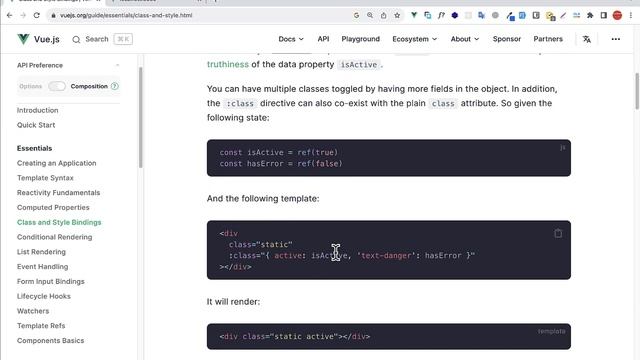
Task: Open the dark blue hexagon extension
Action: [455, 15]
